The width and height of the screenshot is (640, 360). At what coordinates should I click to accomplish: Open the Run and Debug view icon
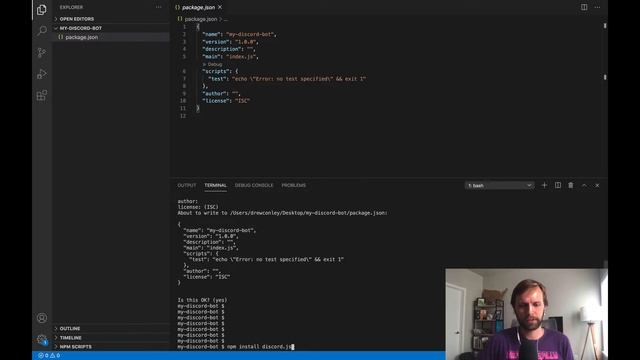pyautogui.click(x=42, y=74)
